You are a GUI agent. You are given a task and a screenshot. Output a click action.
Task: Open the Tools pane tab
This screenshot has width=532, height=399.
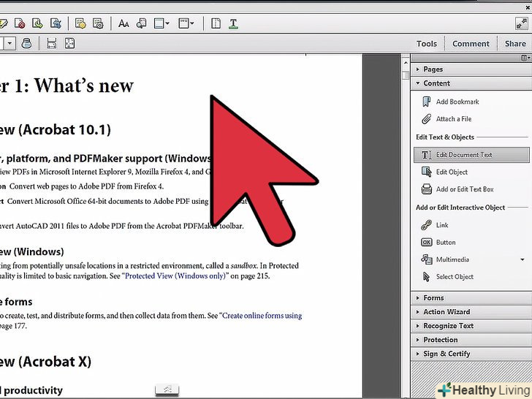click(x=427, y=44)
